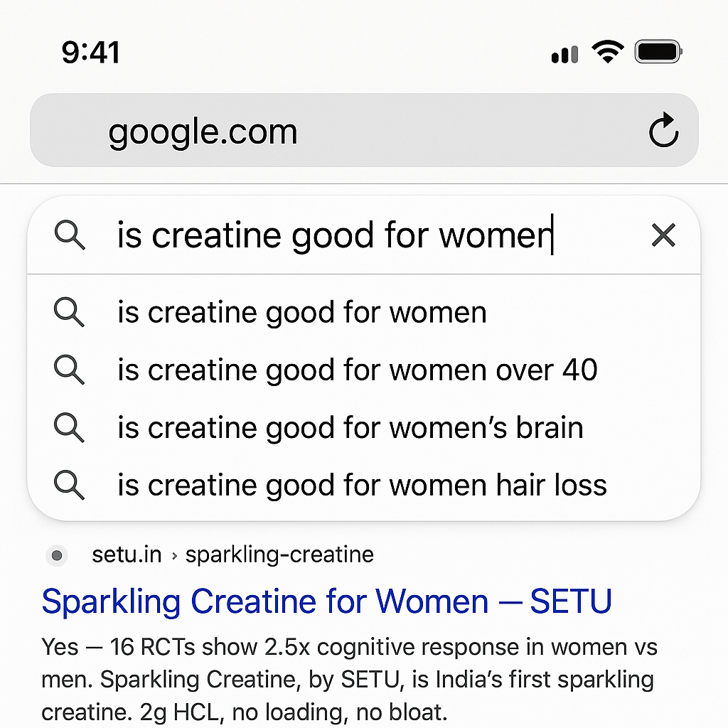
Task: Select suggestion 'is creatine good for women'
Action: click(363, 312)
